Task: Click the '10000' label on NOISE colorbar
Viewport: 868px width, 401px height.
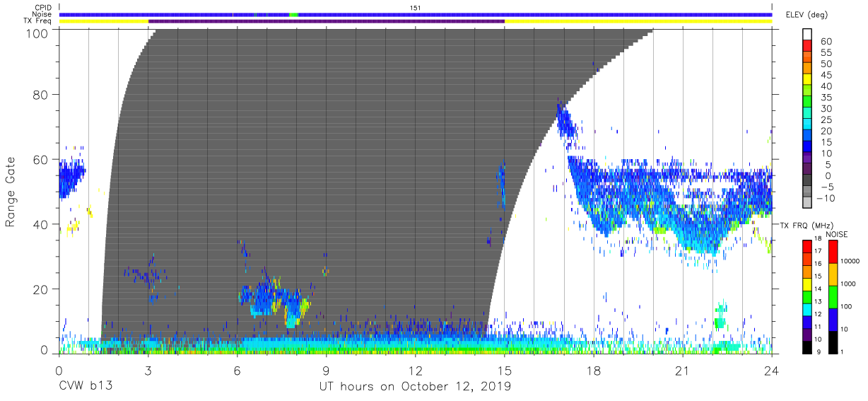Action: pos(850,262)
